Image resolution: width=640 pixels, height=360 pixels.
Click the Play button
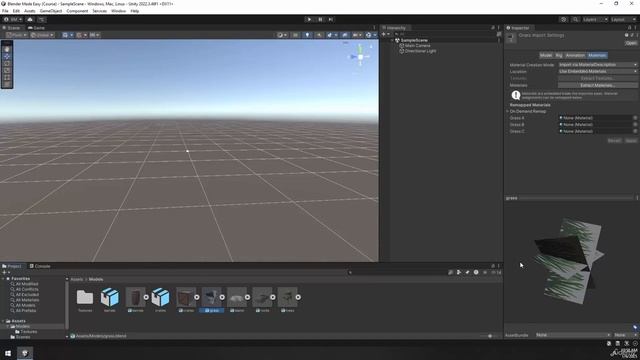pos(309,19)
